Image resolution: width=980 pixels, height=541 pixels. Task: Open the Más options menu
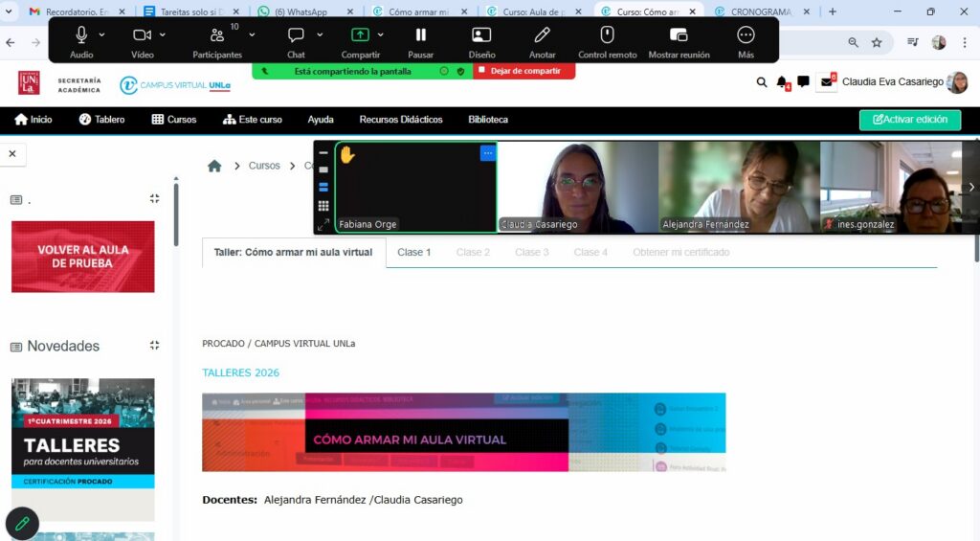746,35
